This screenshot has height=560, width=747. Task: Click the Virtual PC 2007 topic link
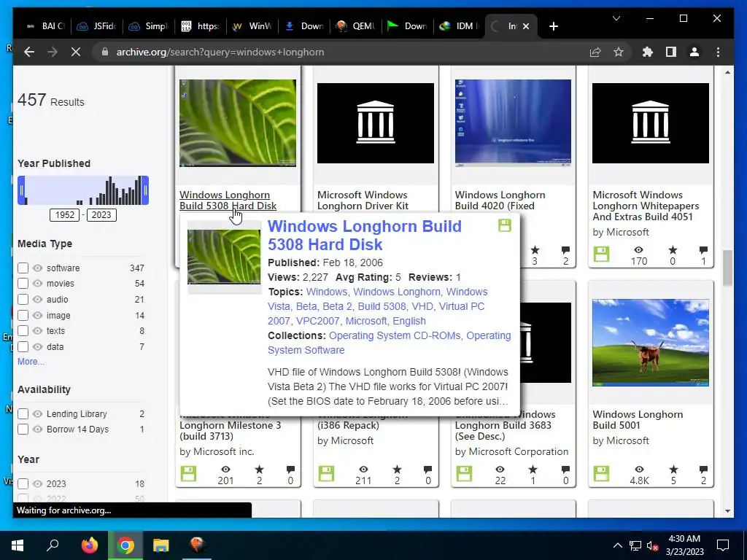coord(376,314)
